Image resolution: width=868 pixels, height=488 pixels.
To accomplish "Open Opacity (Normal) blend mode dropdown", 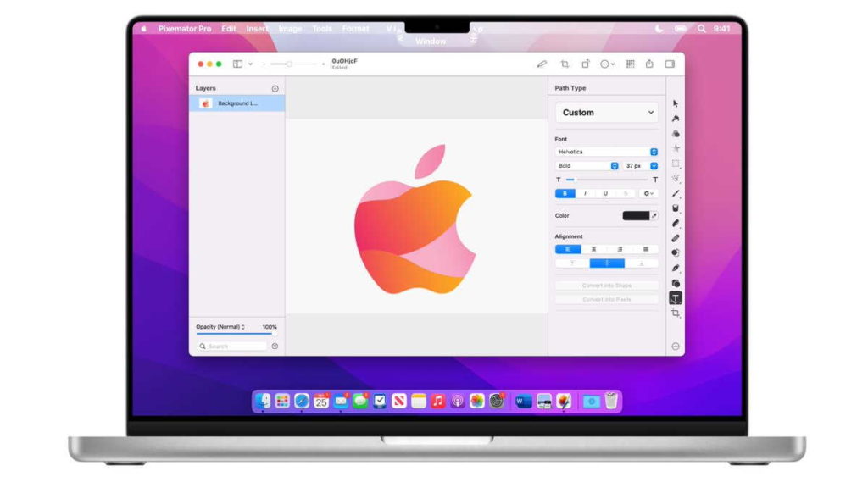I will (x=220, y=327).
